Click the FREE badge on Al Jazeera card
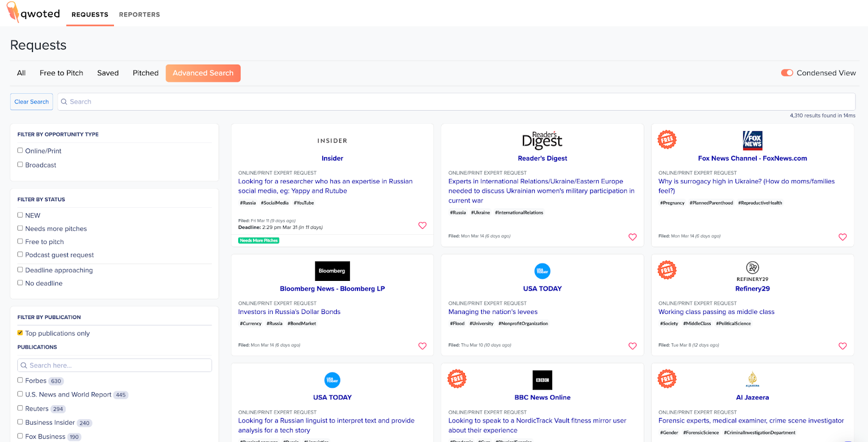The height and width of the screenshot is (442, 868). click(667, 379)
